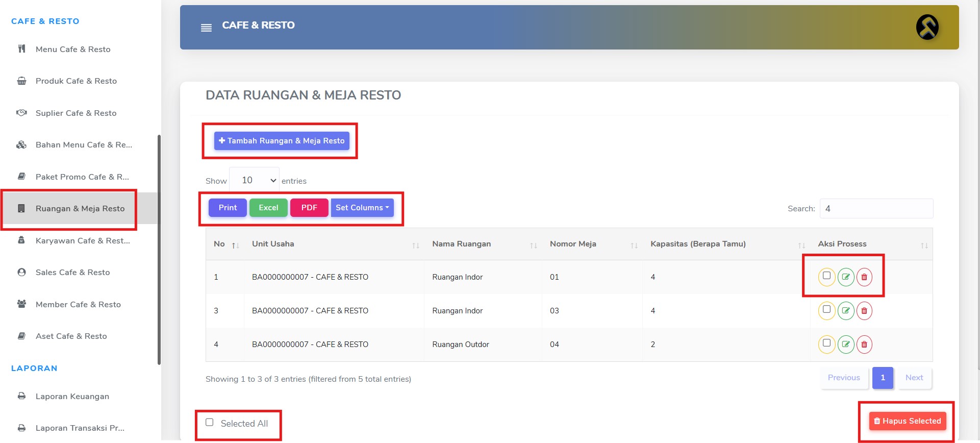Click Tambah Ruangan & Meja Resto button
This screenshot has width=980, height=443.
pyautogui.click(x=282, y=141)
